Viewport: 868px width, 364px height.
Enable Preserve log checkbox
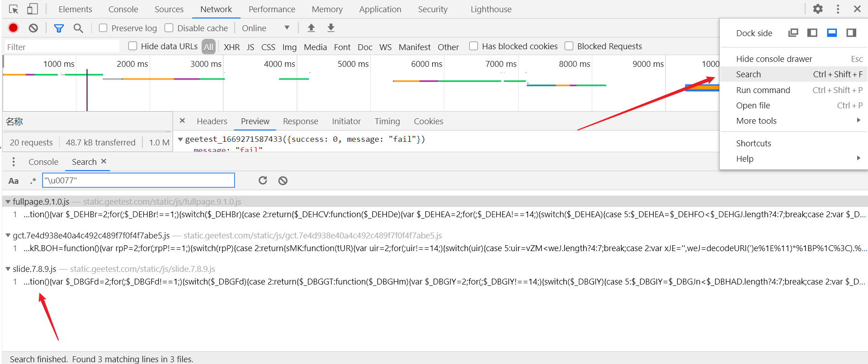103,28
